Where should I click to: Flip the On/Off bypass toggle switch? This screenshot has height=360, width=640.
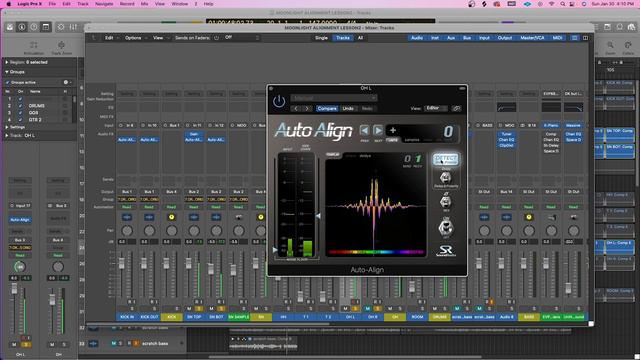[445, 227]
